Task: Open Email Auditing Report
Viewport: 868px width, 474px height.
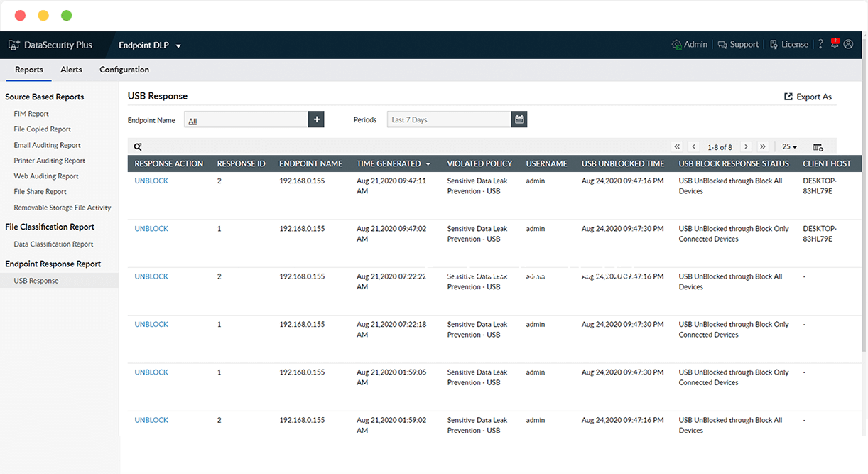Action: coord(48,145)
